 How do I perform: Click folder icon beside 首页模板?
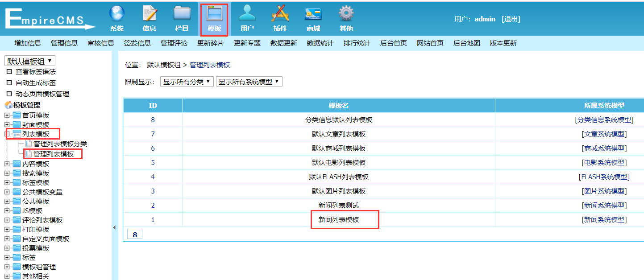pyautogui.click(x=17, y=115)
